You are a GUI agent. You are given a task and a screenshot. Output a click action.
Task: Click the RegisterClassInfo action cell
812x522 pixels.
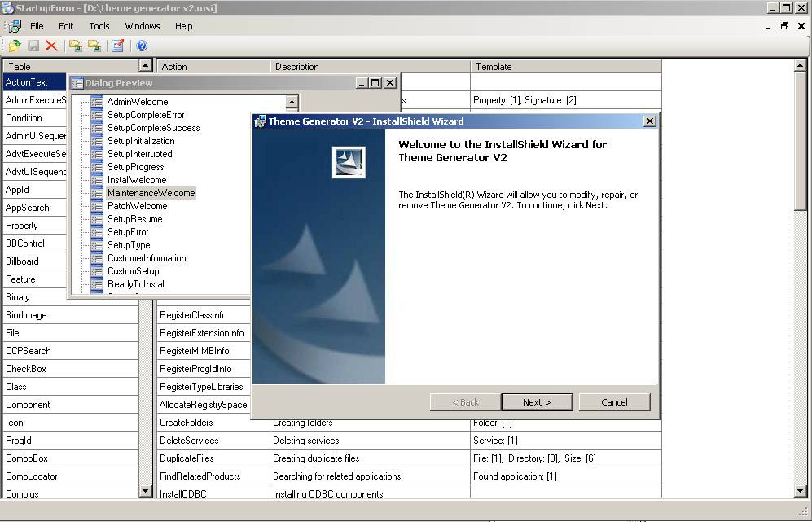[204, 315]
